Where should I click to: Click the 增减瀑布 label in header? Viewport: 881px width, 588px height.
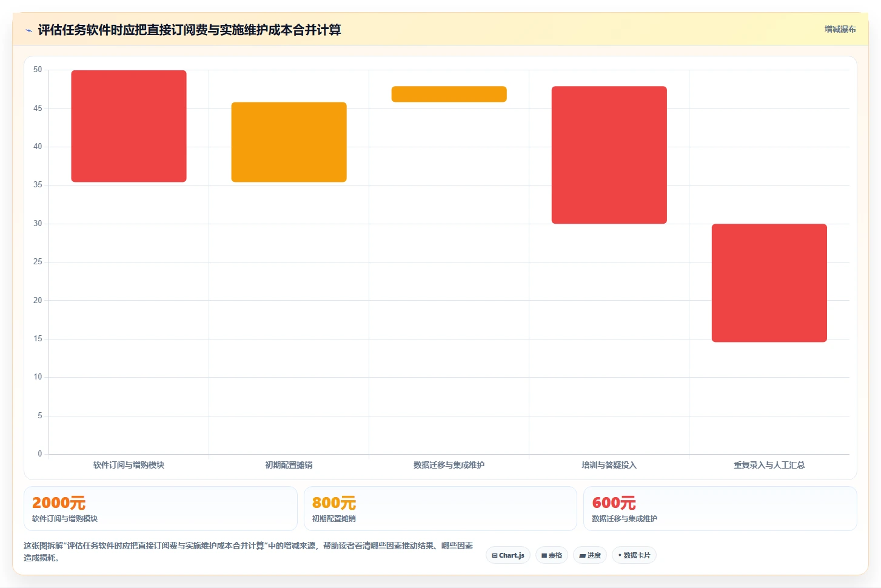[x=840, y=29]
